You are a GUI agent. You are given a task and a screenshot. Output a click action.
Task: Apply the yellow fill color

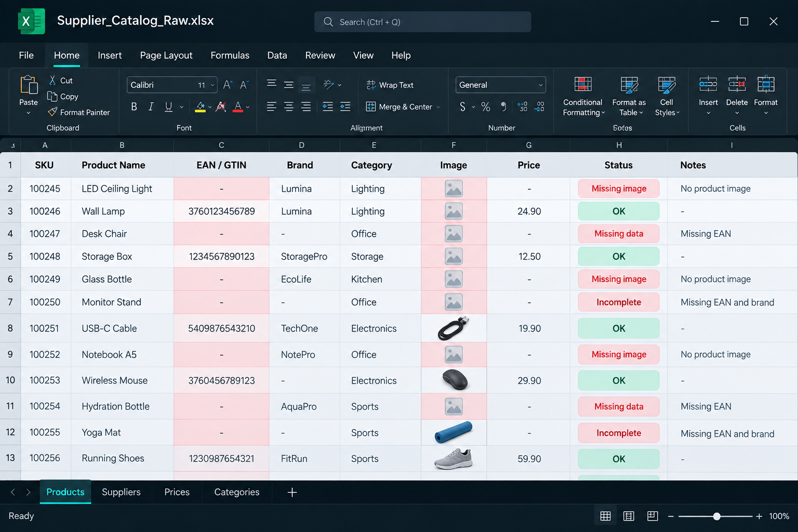pyautogui.click(x=201, y=107)
